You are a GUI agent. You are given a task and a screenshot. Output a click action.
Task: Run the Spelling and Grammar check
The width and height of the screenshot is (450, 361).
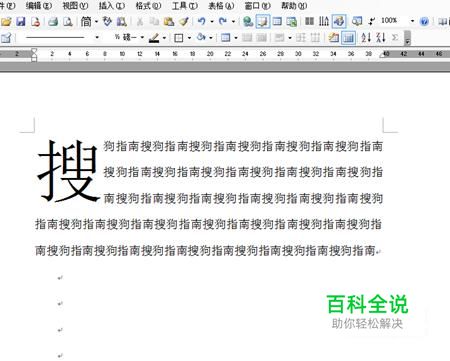coord(107,22)
